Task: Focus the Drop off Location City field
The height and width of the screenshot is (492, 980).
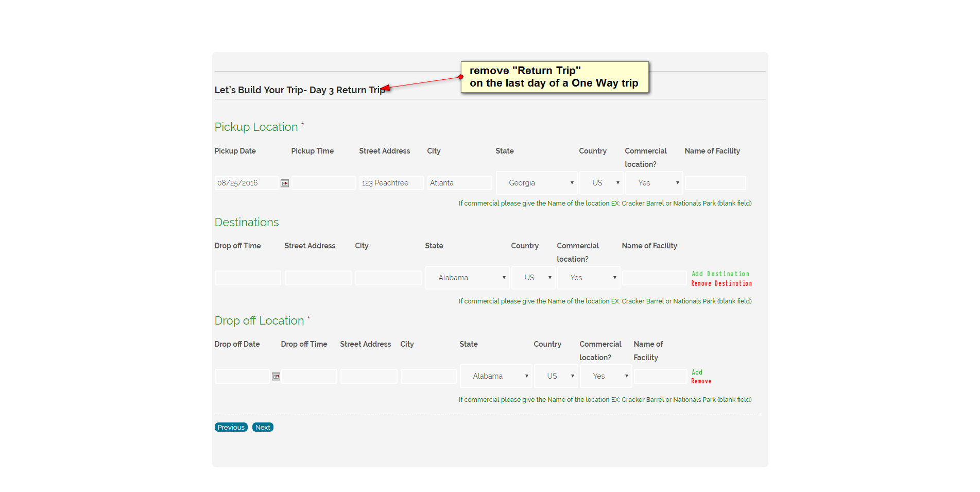Action: click(428, 377)
